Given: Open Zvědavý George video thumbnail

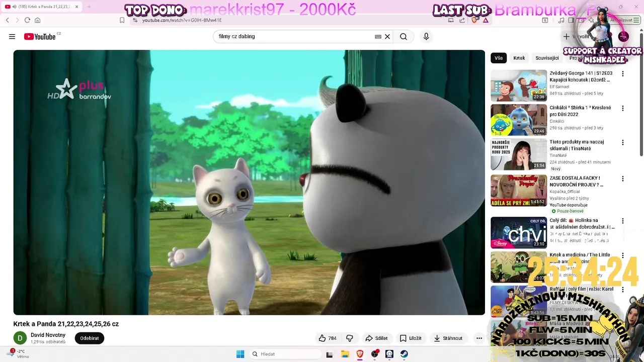Looking at the screenshot, I should coord(519,85).
